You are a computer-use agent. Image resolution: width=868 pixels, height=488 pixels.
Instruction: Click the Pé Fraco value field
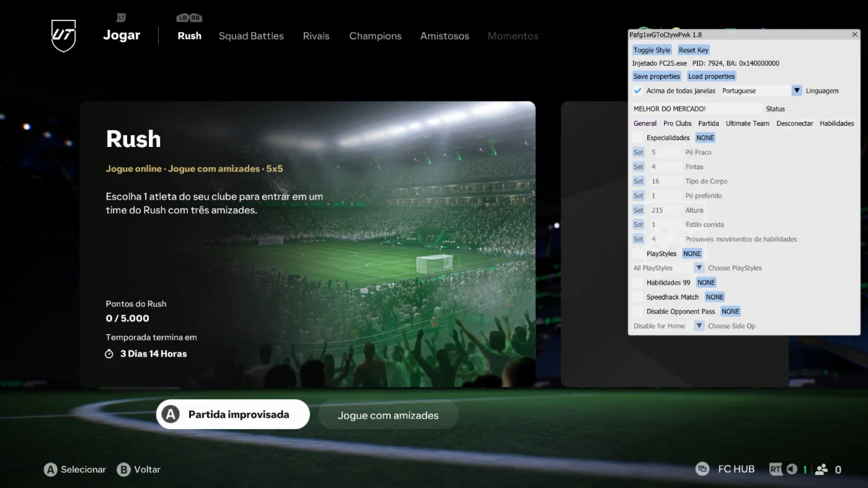(x=665, y=152)
